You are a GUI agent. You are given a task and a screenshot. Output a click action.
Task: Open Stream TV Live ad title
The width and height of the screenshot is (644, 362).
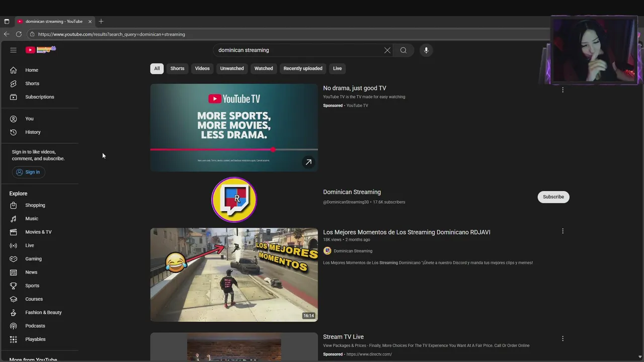343,337
